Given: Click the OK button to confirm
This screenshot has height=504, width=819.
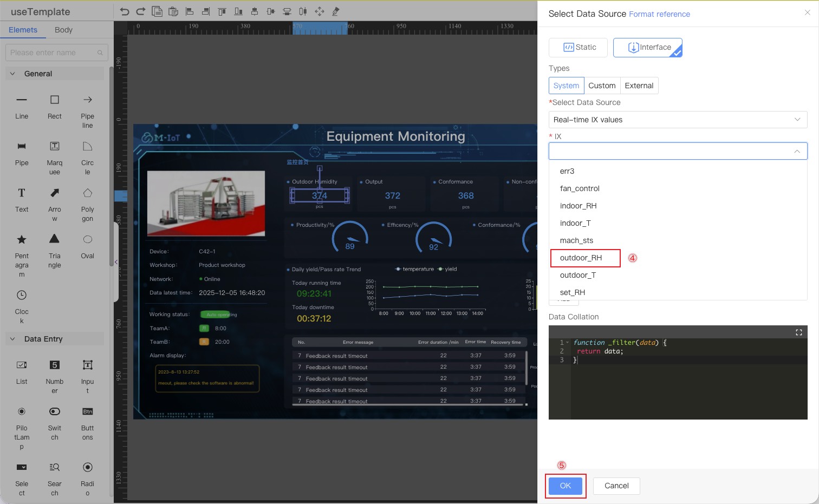Looking at the screenshot, I should click(x=565, y=486).
